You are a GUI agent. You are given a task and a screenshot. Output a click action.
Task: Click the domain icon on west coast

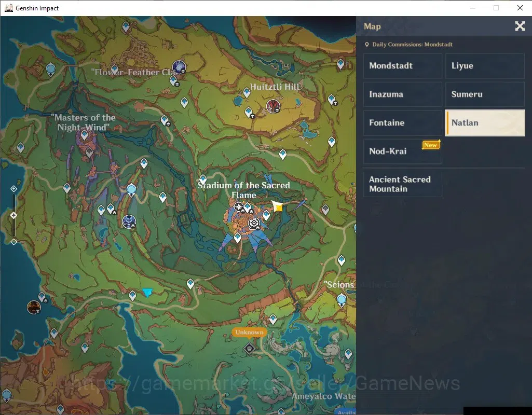point(34,308)
